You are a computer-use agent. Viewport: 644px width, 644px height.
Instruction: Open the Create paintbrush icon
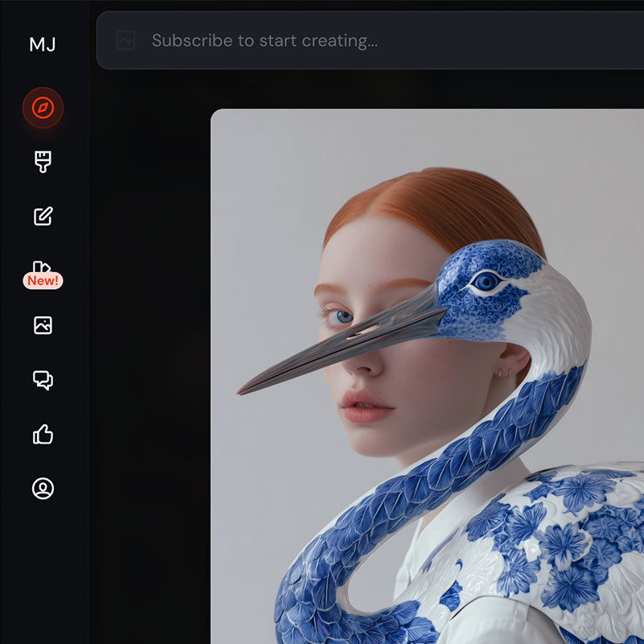tap(43, 162)
